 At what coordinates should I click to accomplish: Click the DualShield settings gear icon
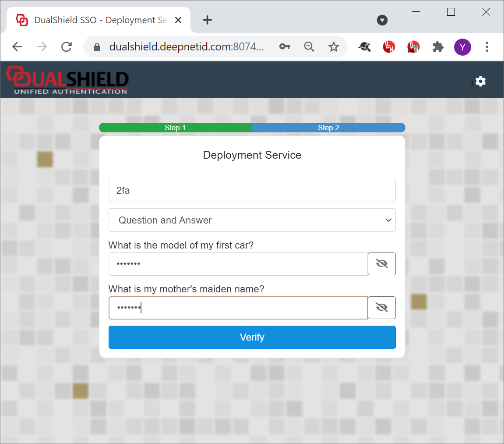pos(480,82)
